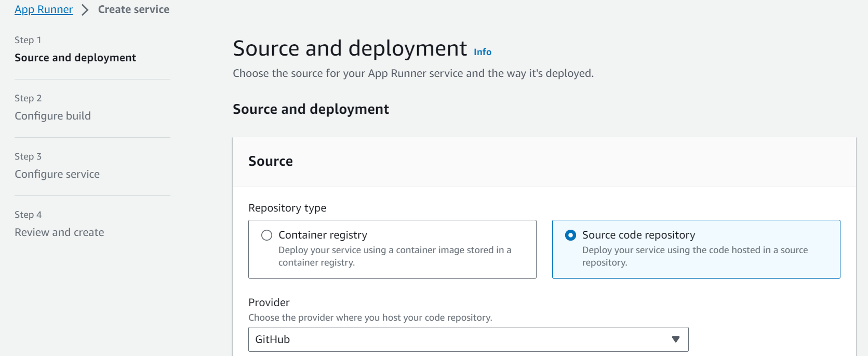Go to Step 1 Source and deployment
Image resolution: width=868 pixels, height=356 pixels.
pos(75,58)
